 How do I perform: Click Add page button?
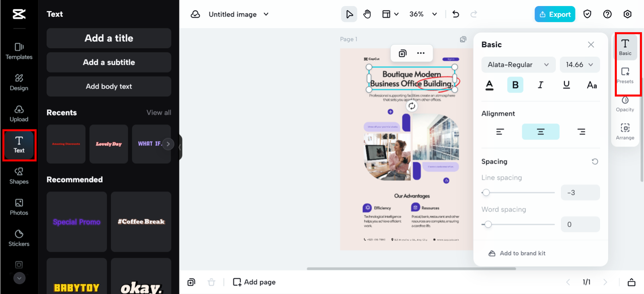254,282
